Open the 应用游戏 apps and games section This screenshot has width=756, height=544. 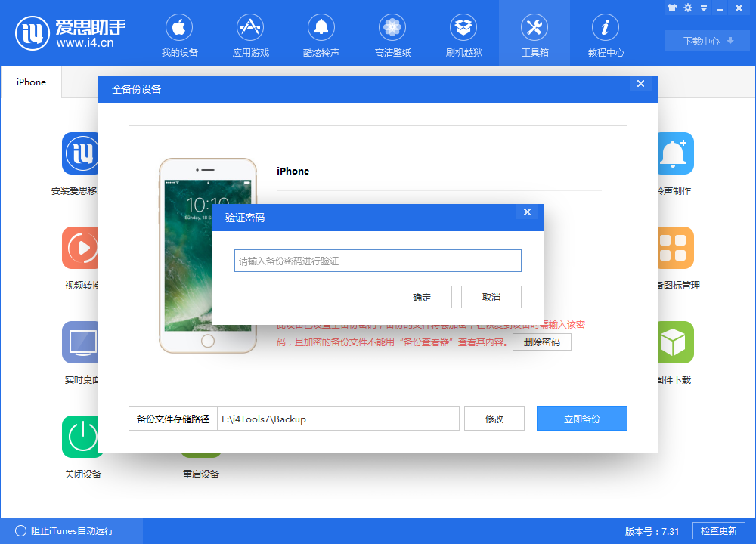coord(250,34)
